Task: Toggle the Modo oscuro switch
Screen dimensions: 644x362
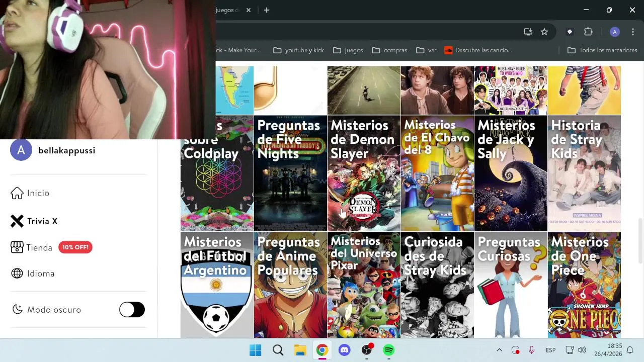Action: pos(132,310)
